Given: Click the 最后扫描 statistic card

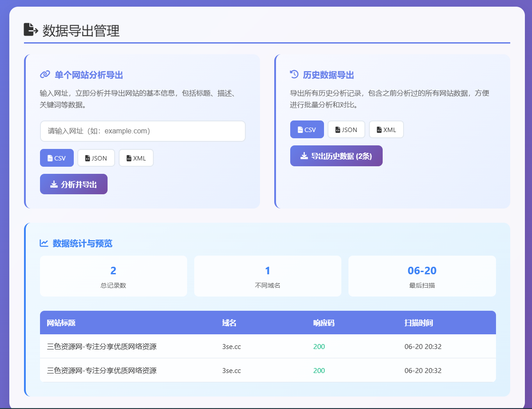Looking at the screenshot, I should pyautogui.click(x=422, y=276).
